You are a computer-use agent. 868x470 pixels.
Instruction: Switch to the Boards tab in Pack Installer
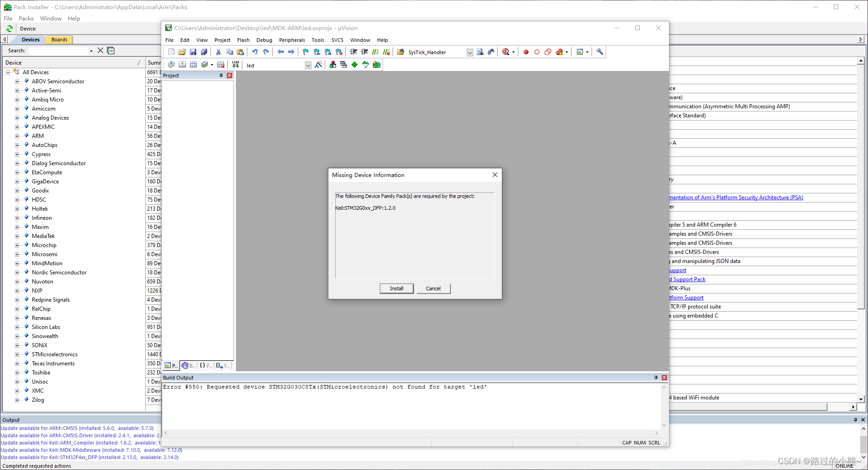[x=59, y=40]
